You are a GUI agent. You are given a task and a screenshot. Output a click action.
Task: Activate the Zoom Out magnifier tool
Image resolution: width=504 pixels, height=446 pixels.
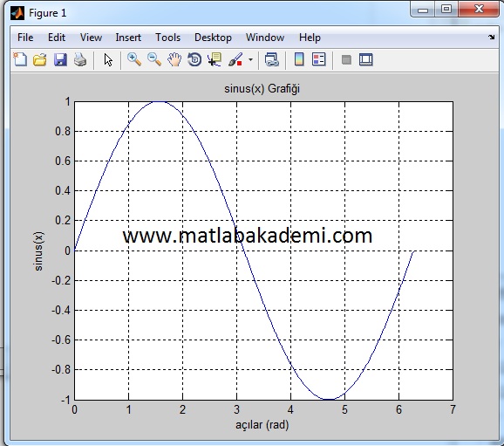pos(154,60)
